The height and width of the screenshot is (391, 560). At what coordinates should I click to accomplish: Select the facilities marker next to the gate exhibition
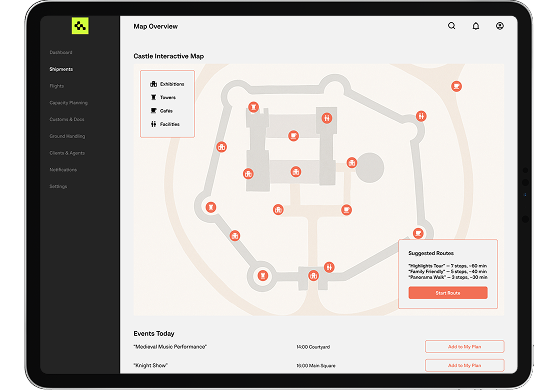(329, 267)
